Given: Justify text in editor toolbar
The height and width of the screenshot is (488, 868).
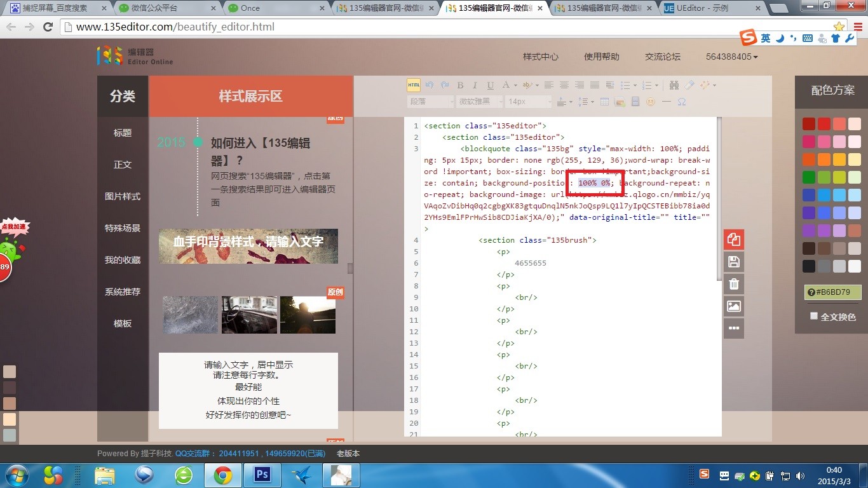Looking at the screenshot, I should [595, 85].
